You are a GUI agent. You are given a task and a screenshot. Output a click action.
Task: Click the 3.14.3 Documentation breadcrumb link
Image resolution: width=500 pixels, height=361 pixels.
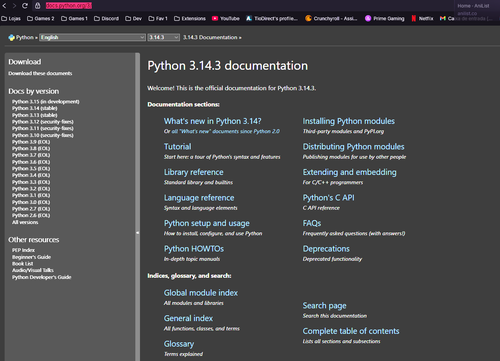point(210,37)
